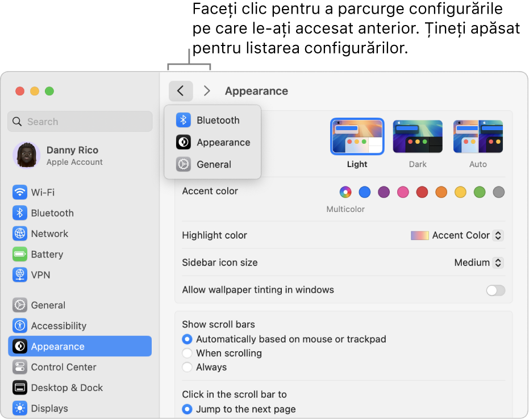
Task: Open Highlight color Accent Color dropdown
Action: (457, 235)
